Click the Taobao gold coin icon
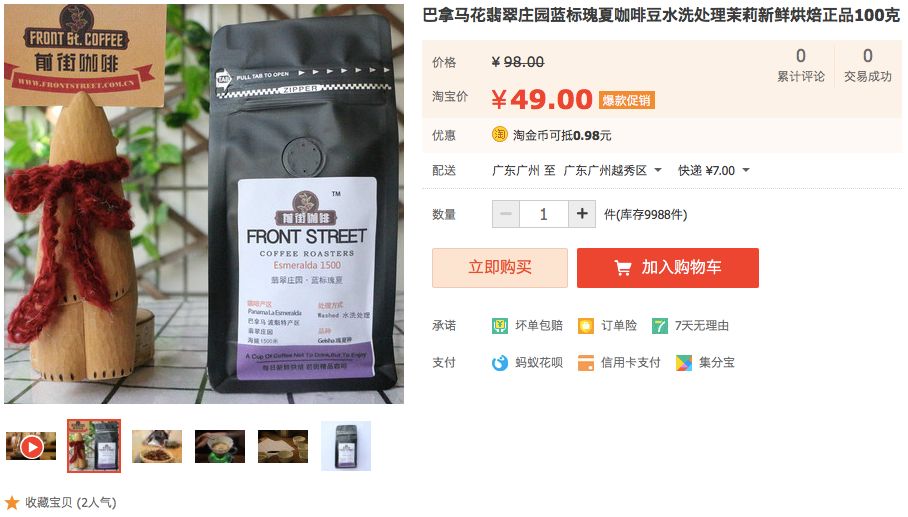Image resolution: width=908 pixels, height=517 pixels. click(x=499, y=134)
